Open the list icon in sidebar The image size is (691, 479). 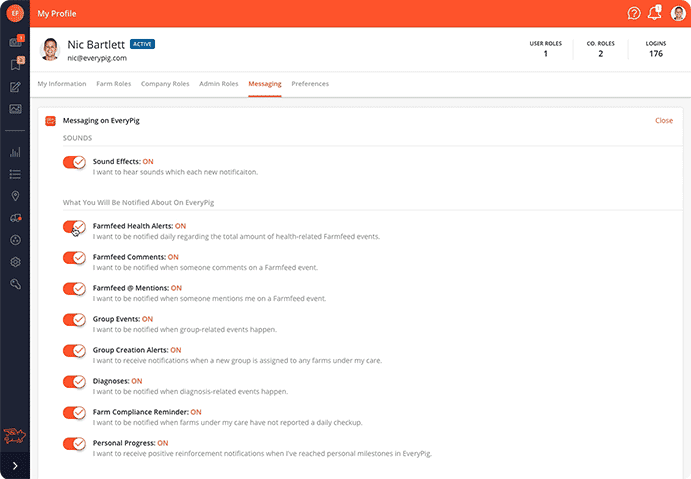tap(15, 174)
